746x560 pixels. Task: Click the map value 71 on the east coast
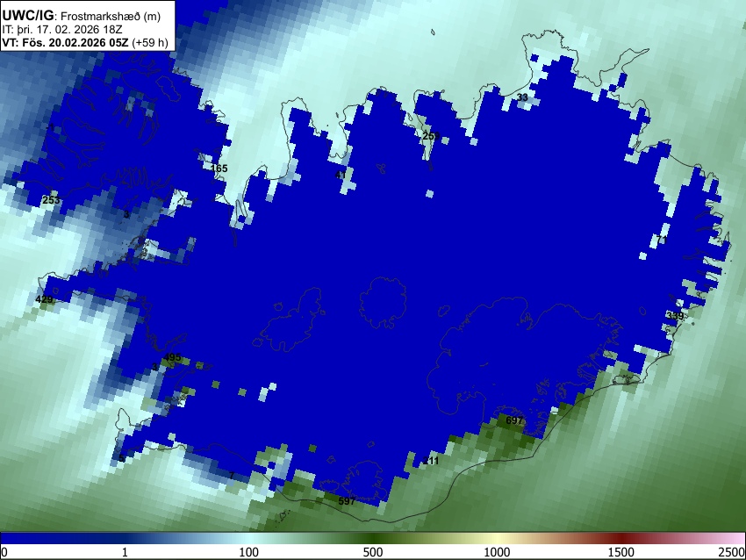click(x=662, y=240)
